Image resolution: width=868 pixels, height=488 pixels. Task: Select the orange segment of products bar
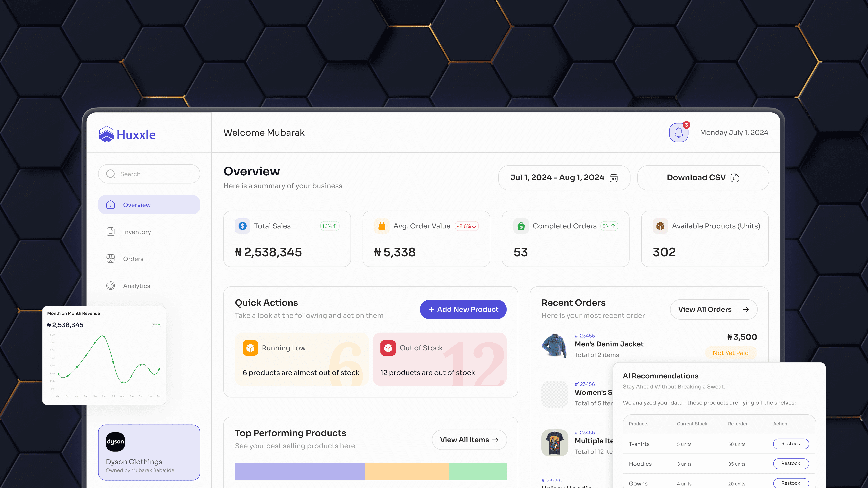(x=407, y=471)
